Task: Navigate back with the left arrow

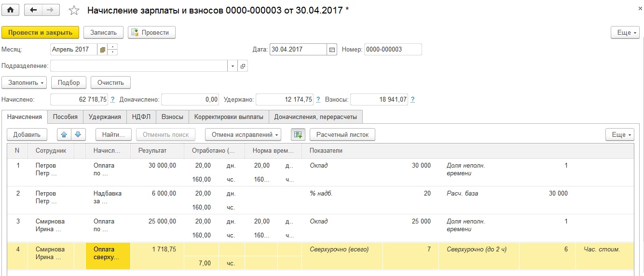Action: 33,10
